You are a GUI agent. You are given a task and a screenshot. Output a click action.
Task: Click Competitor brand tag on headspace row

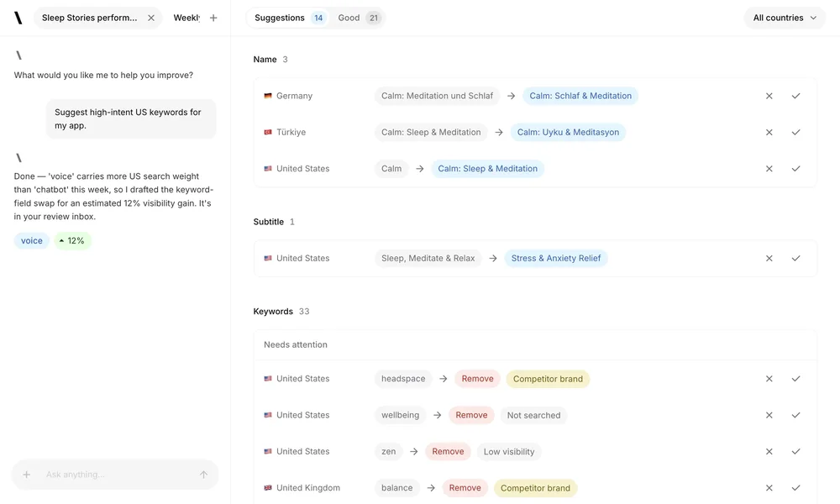click(x=548, y=379)
